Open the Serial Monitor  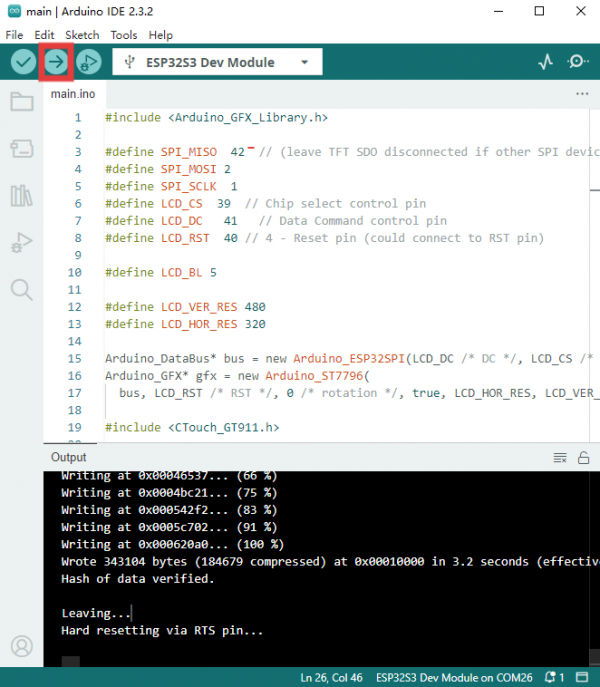[577, 61]
